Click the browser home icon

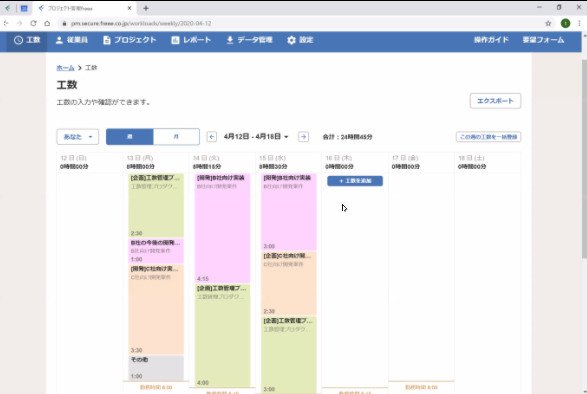47,23
